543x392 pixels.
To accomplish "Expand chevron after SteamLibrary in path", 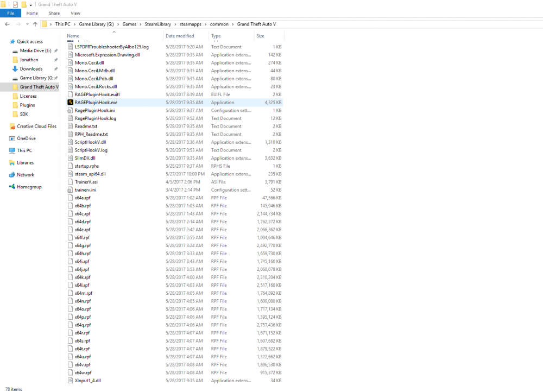I will (x=175, y=24).
